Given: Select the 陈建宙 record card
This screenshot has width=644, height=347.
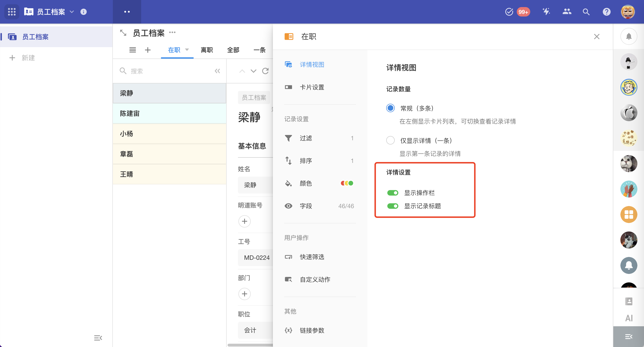Looking at the screenshot, I should click(169, 113).
